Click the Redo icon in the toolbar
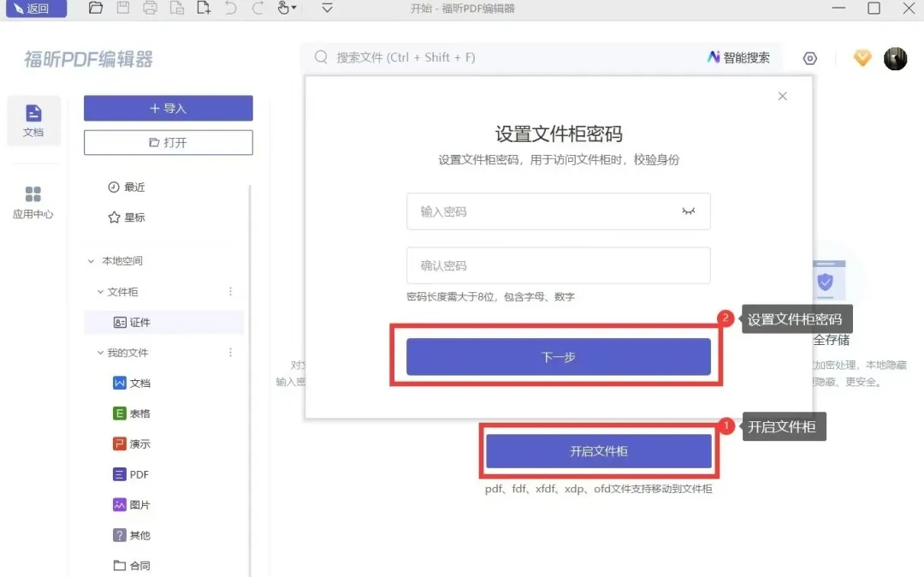 [x=258, y=9]
